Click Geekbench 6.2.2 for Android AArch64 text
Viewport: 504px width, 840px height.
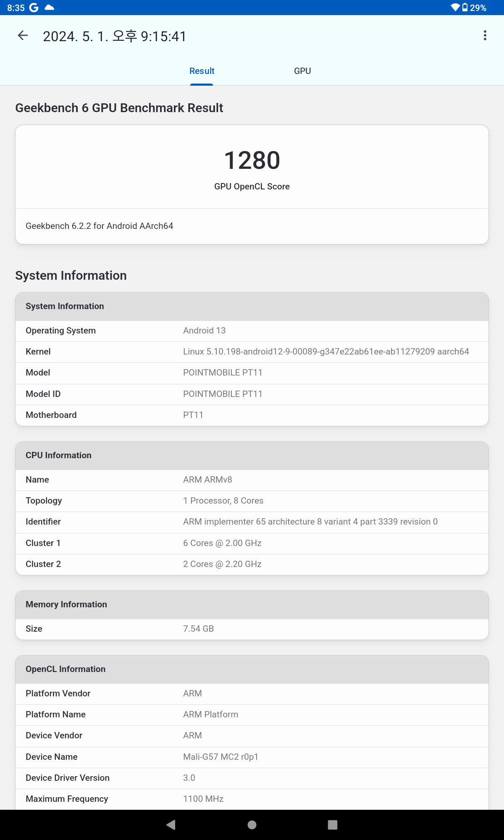pos(100,226)
